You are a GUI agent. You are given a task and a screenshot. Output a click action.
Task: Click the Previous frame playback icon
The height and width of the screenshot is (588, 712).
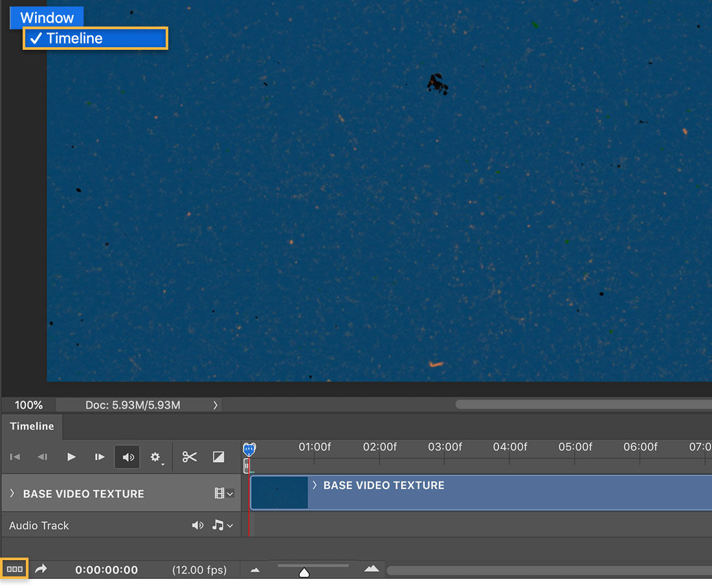click(x=43, y=457)
